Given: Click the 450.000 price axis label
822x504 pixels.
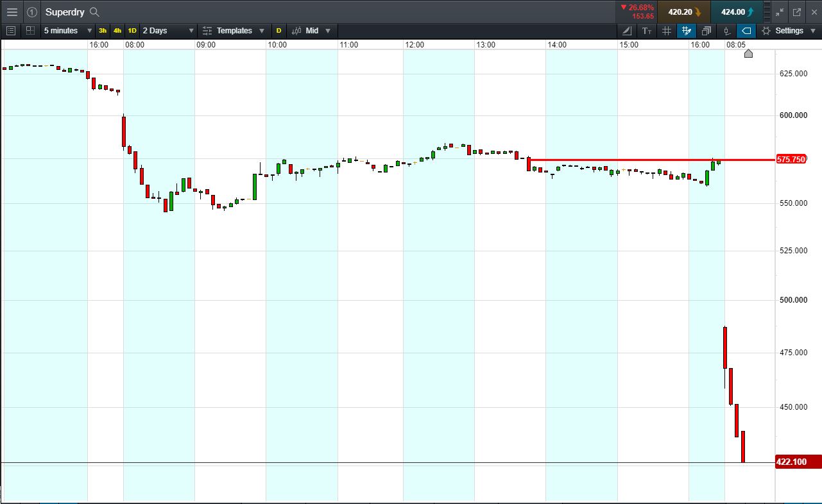Looking at the screenshot, I should click(793, 407).
